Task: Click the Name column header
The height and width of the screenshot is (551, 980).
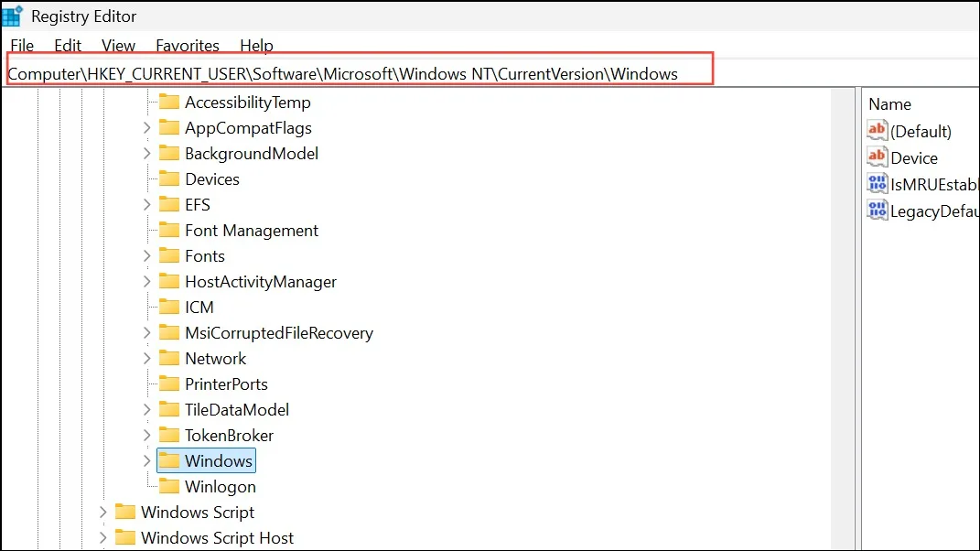Action: [889, 103]
